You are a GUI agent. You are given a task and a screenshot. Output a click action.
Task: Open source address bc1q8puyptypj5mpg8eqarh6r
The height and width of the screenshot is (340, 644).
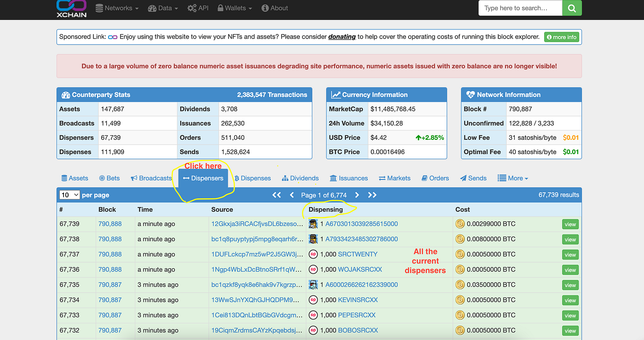(258, 239)
